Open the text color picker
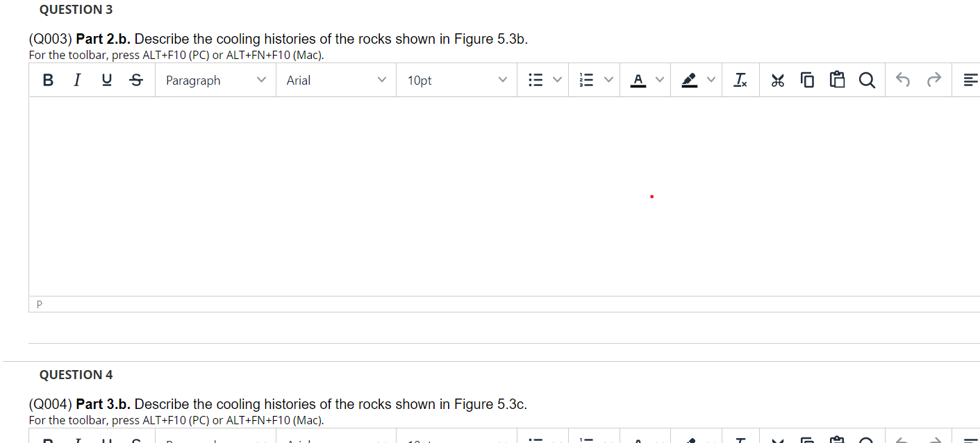 (x=638, y=80)
